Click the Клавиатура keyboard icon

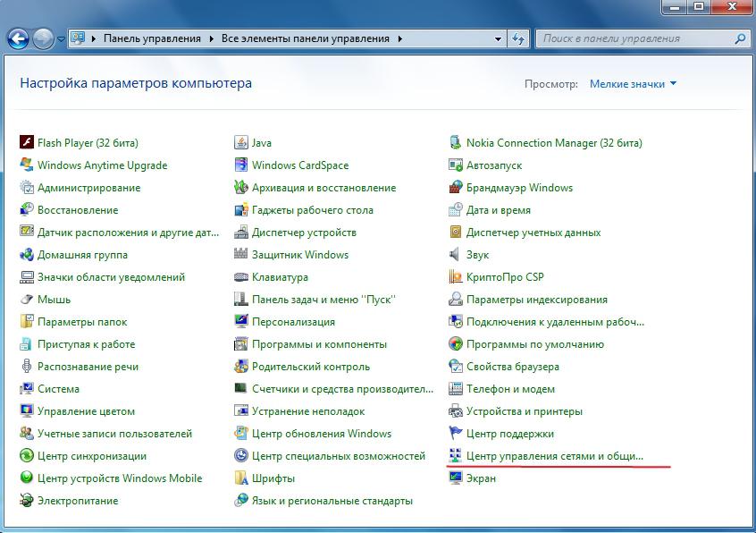(x=240, y=277)
